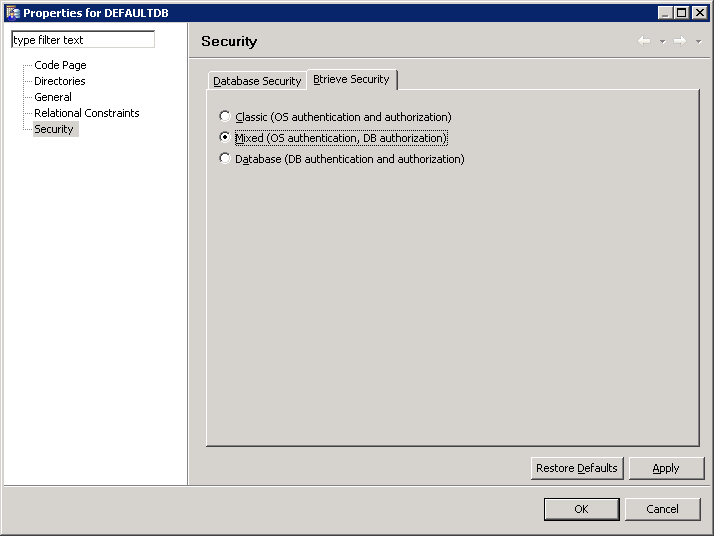Screen dimensions: 714x536
Task: Switch to the Btrieve Security tab
Action: 351,79
